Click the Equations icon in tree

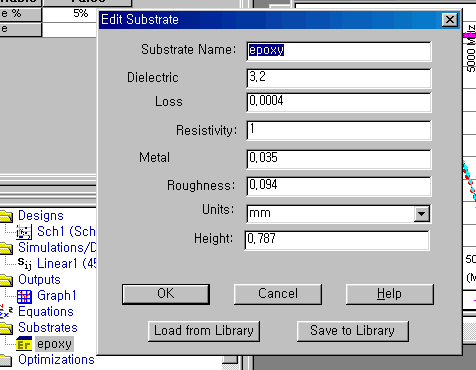tap(6, 312)
